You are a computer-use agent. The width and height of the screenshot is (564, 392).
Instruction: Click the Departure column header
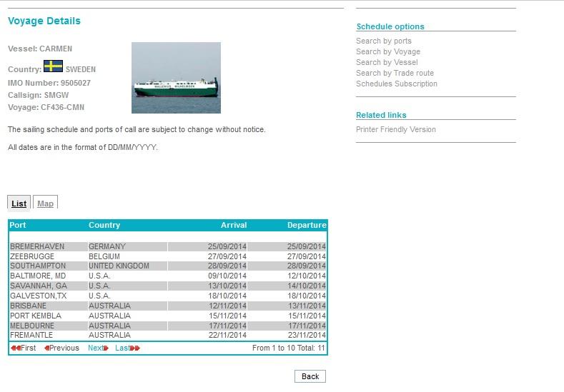pos(307,225)
